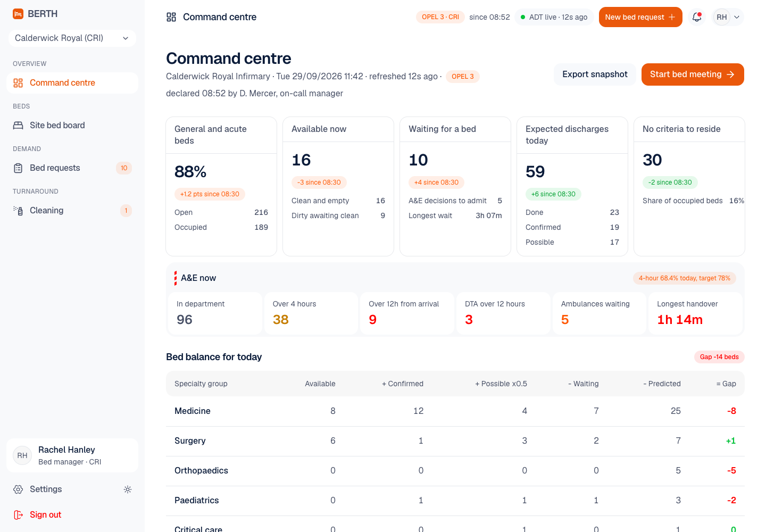Viewport: 766px width, 532px height.
Task: Open the Cleaning section
Action: [72, 211]
